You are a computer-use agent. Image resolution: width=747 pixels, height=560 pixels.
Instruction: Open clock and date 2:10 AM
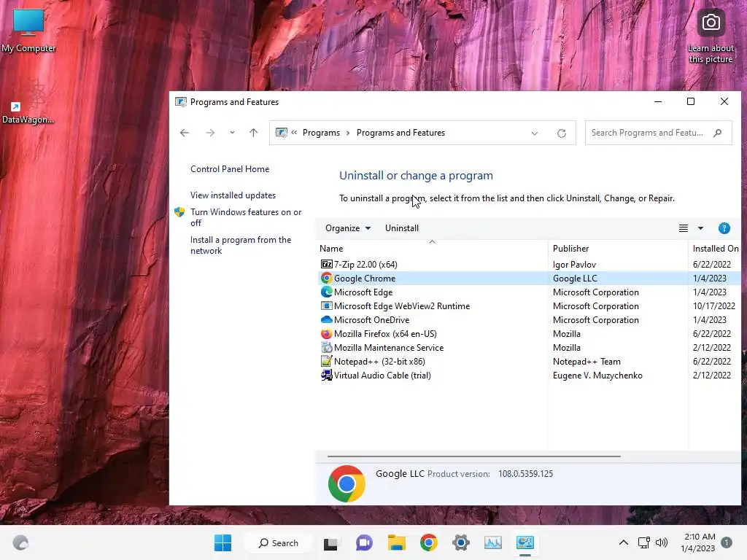(698, 542)
